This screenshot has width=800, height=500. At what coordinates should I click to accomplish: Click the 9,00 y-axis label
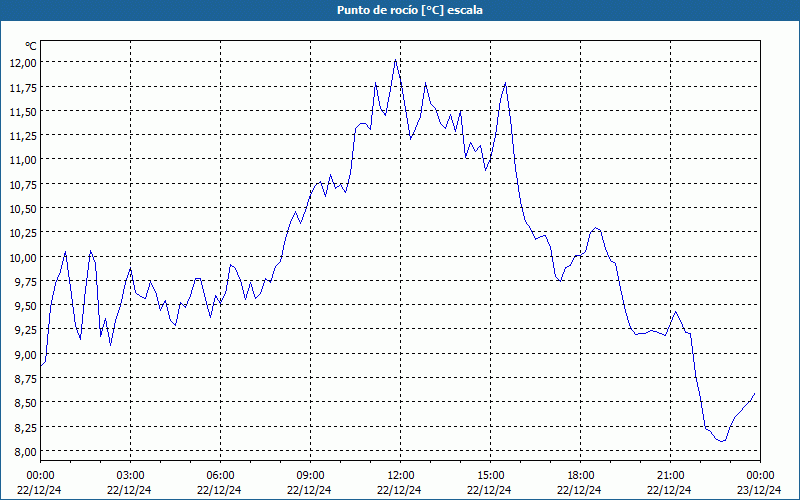pyautogui.click(x=26, y=355)
